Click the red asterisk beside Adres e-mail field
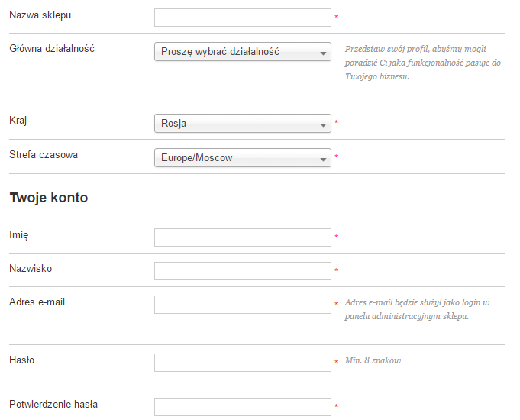Screen dimensions: 520x420 (336, 303)
